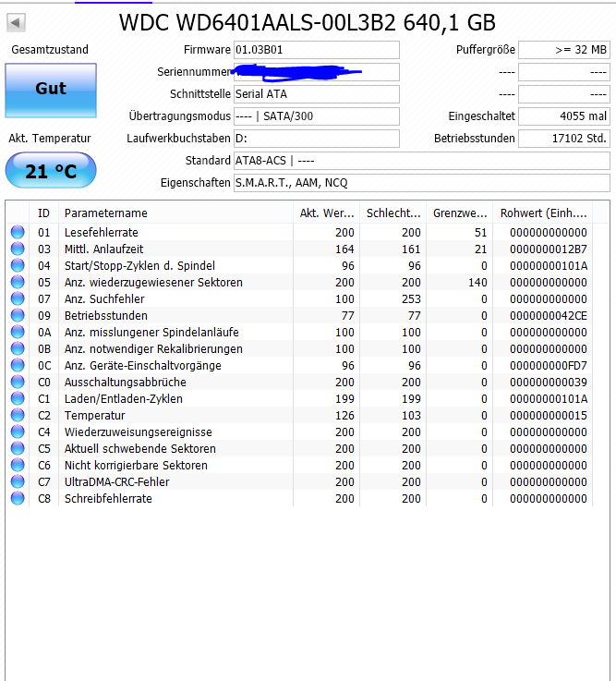Image resolution: width=616 pixels, height=681 pixels.
Task: Select the Temperatur parameter name in table
Action: (x=94, y=416)
